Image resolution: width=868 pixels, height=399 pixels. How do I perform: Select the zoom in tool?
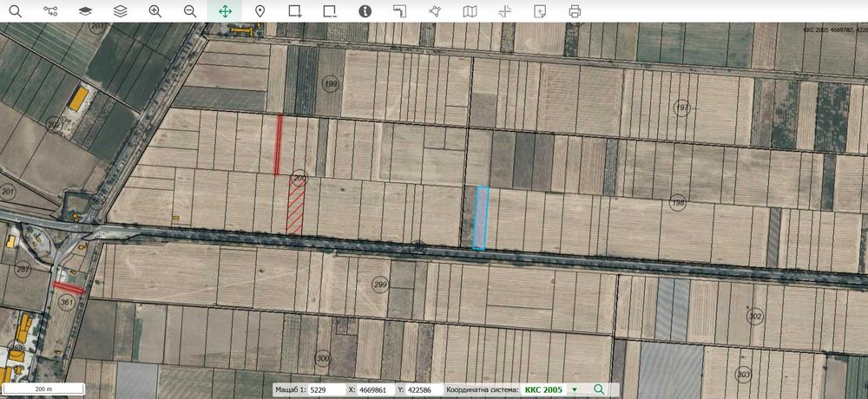[x=155, y=11]
